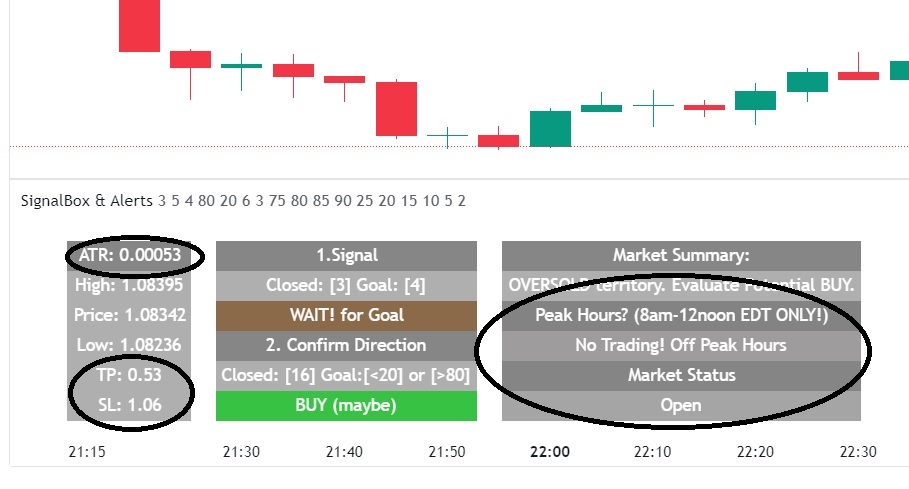Click the large green candle above 22:00
The width and height of the screenshot is (909, 489).
point(550,129)
